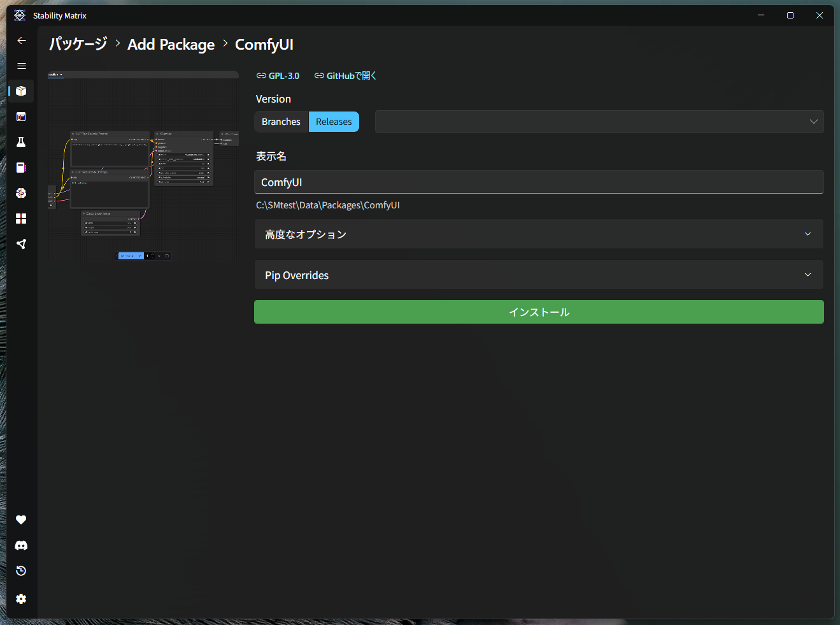This screenshot has height=625, width=840.
Task: Click the 表示名 heading label
Action: [x=271, y=156]
